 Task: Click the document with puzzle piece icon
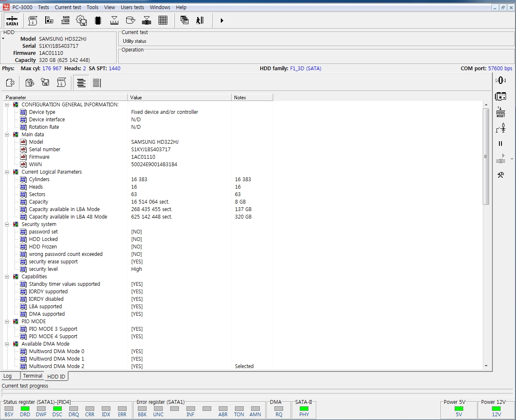(x=10, y=83)
